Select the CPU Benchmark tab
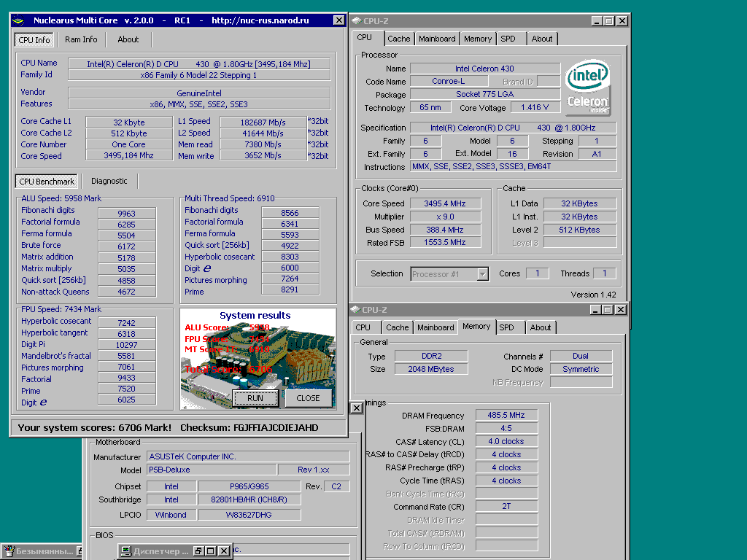747x560 pixels. (x=47, y=182)
